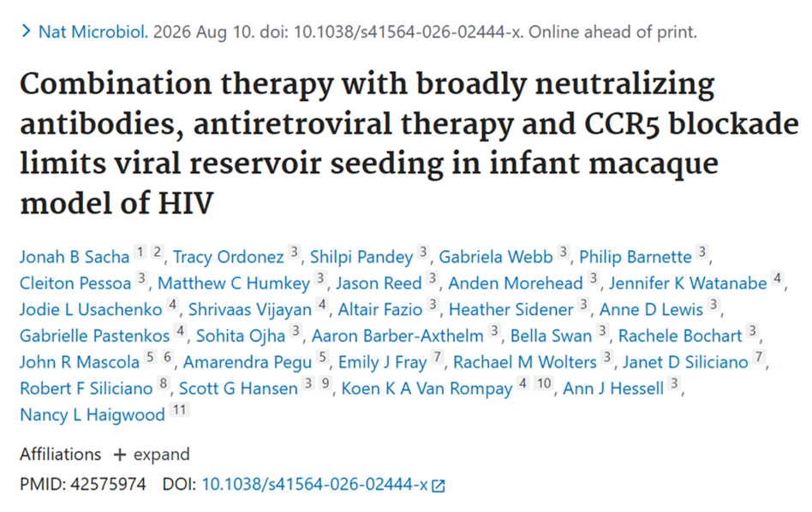Click the external link icon after the DOI
The height and width of the screenshot is (512, 812).
coord(438,485)
